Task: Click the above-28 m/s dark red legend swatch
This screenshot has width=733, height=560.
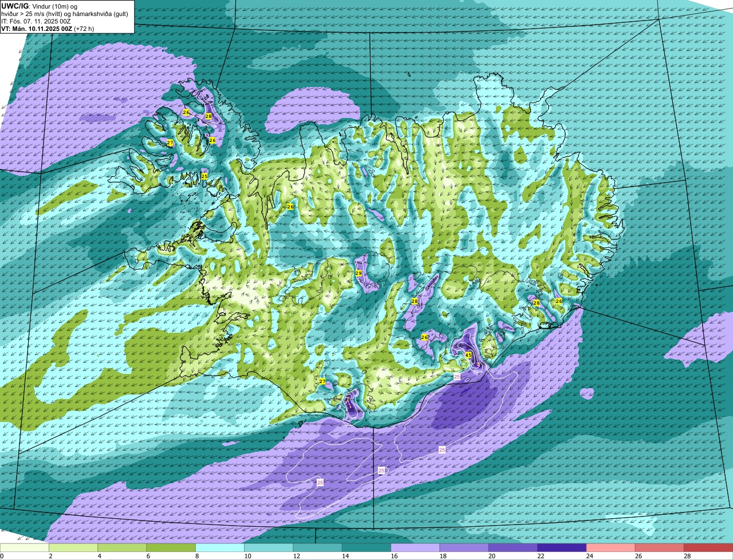Action: tap(708, 547)
